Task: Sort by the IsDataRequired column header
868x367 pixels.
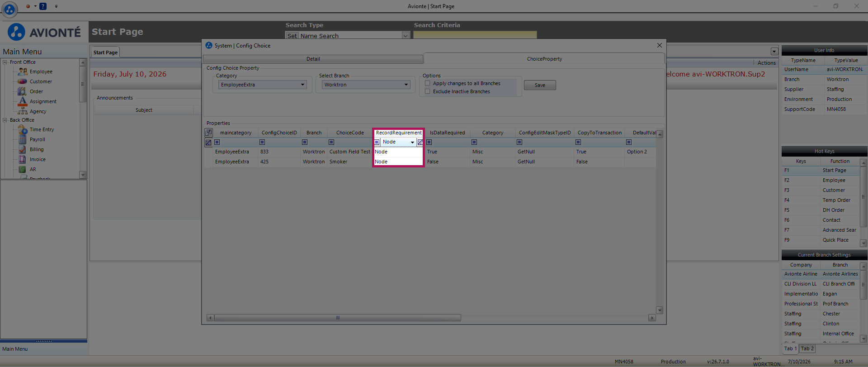Action: click(447, 133)
